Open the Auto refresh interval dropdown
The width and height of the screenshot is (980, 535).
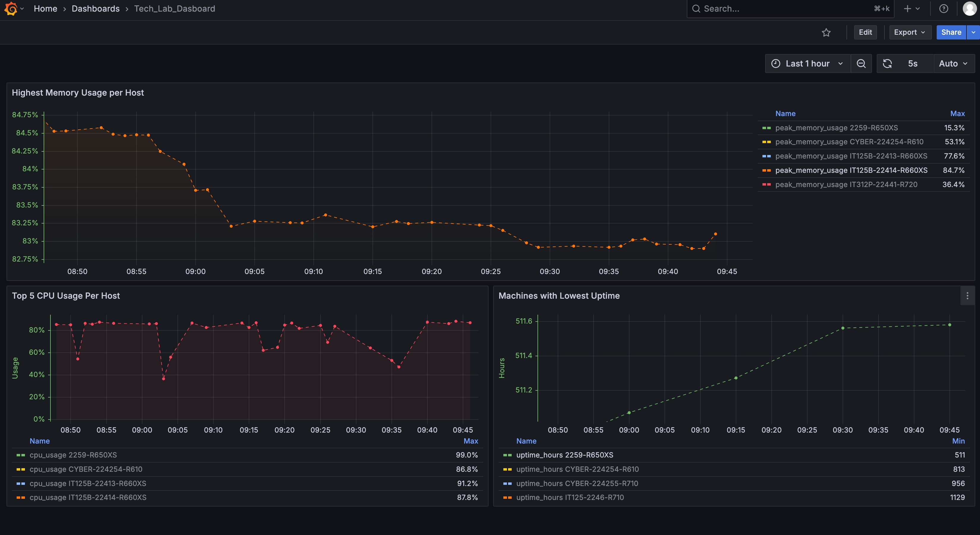coord(953,64)
